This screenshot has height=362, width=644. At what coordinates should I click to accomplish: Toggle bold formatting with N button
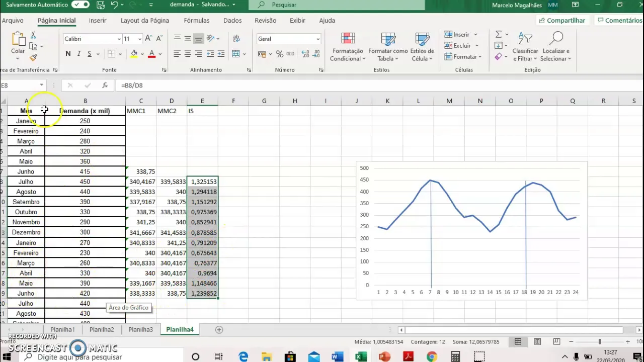pyautogui.click(x=68, y=54)
